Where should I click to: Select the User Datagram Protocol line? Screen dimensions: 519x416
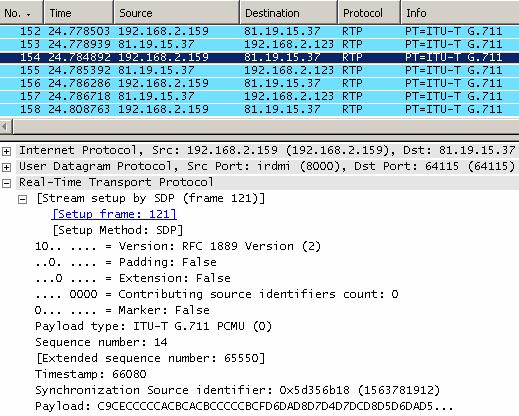tap(267, 166)
